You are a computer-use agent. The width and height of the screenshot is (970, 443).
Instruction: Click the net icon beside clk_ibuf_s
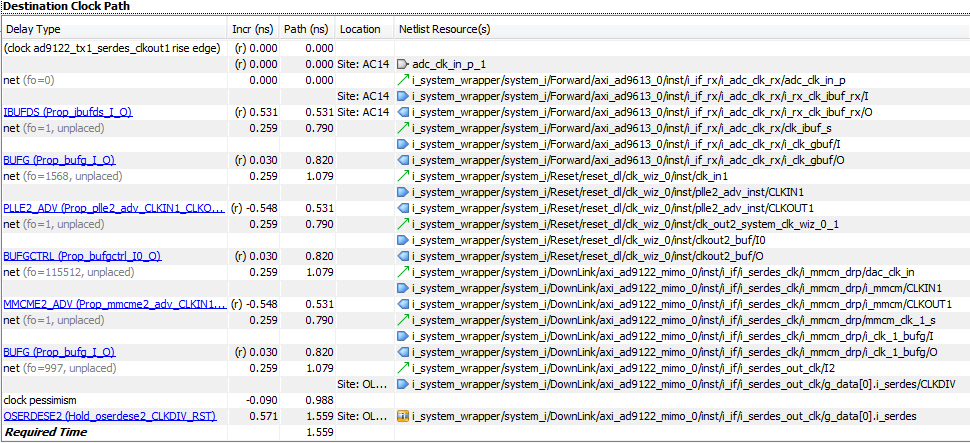click(x=403, y=127)
